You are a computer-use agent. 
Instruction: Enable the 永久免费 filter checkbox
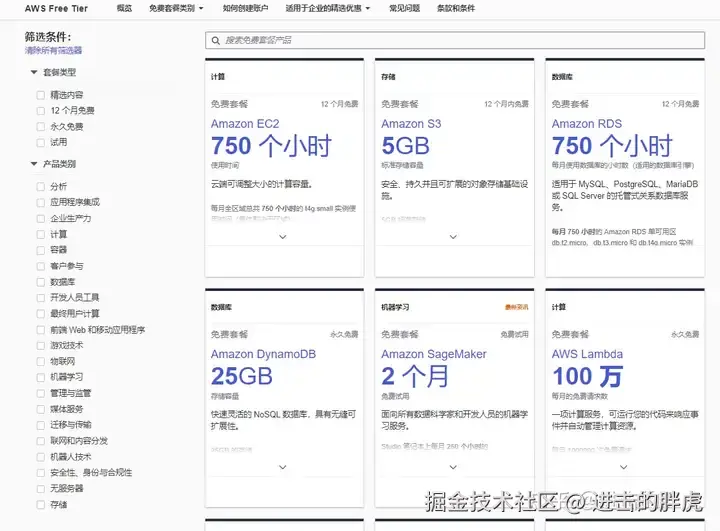click(41, 127)
